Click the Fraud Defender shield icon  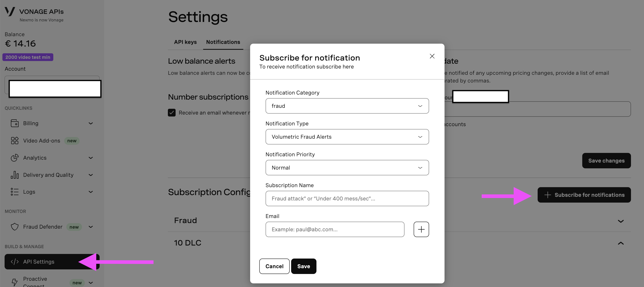[x=14, y=227]
